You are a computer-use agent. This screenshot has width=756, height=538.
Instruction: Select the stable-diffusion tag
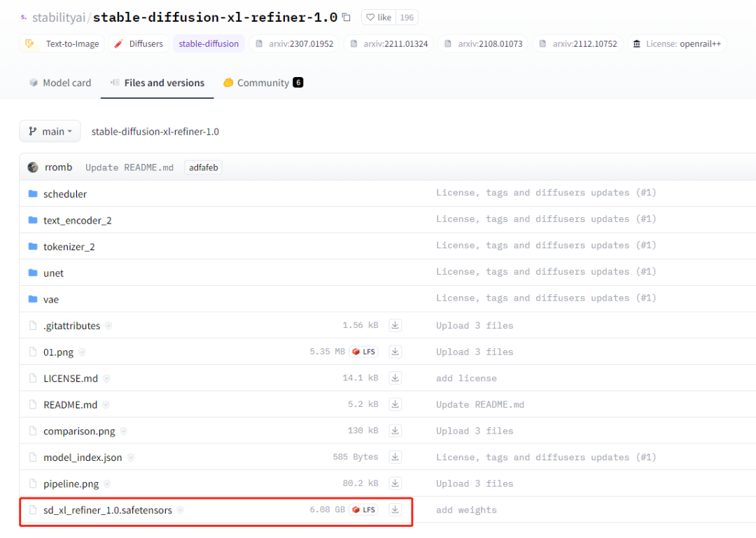[209, 43]
